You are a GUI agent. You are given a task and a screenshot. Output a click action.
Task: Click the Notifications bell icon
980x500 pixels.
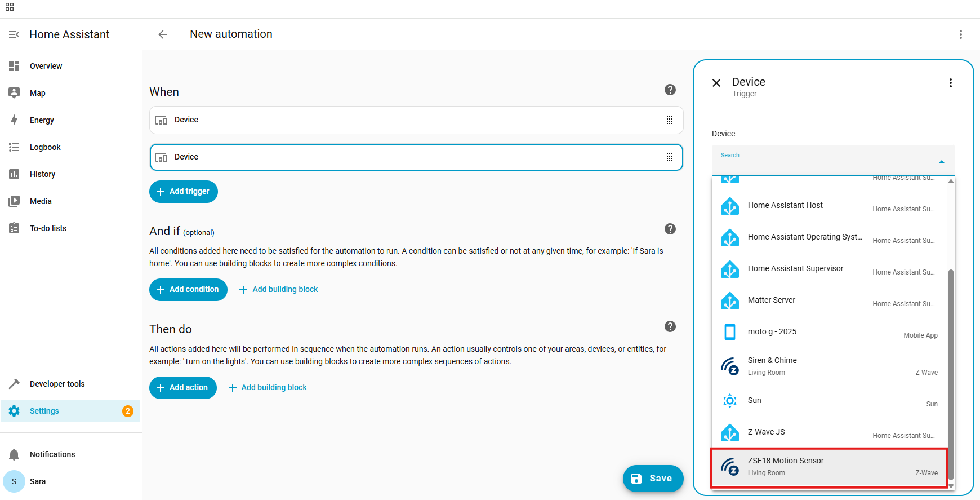(14, 454)
